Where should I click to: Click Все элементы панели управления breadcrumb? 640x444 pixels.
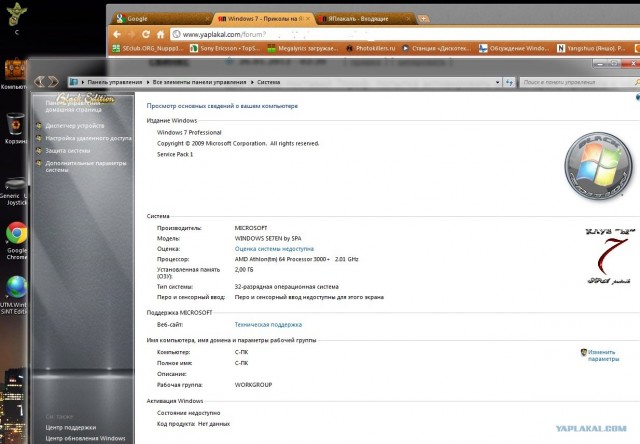(199, 82)
